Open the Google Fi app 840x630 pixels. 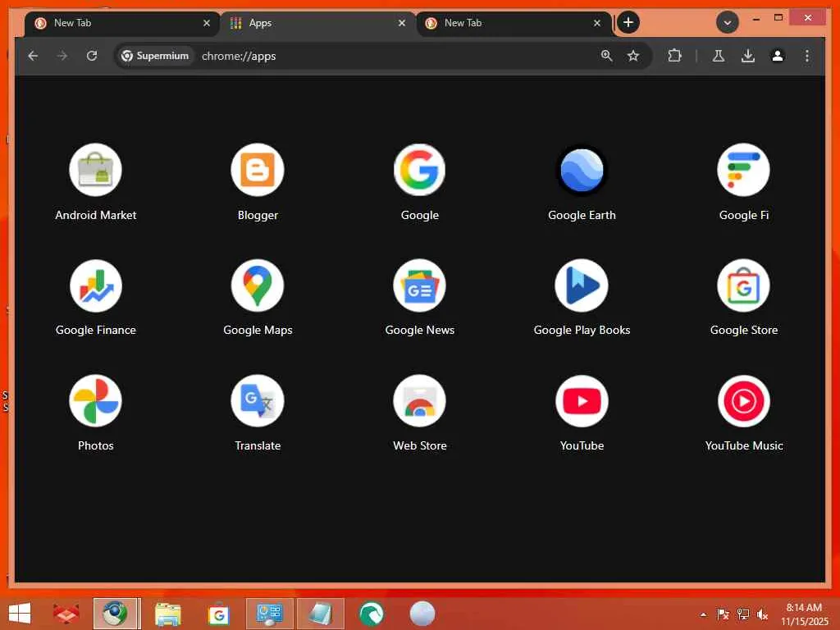743,170
